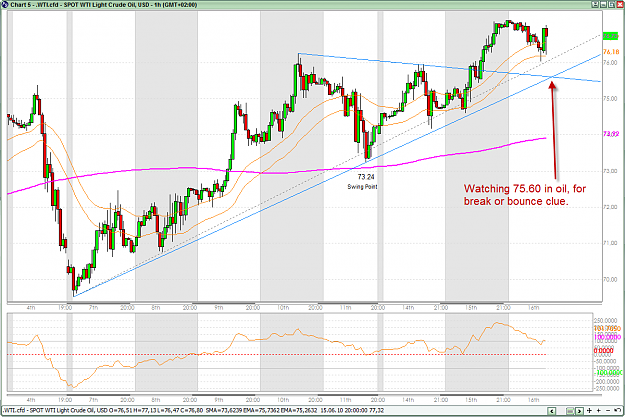The image size is (625, 417).
Task: Click the EMA=75,2632 status bar value
Action: 299,411
